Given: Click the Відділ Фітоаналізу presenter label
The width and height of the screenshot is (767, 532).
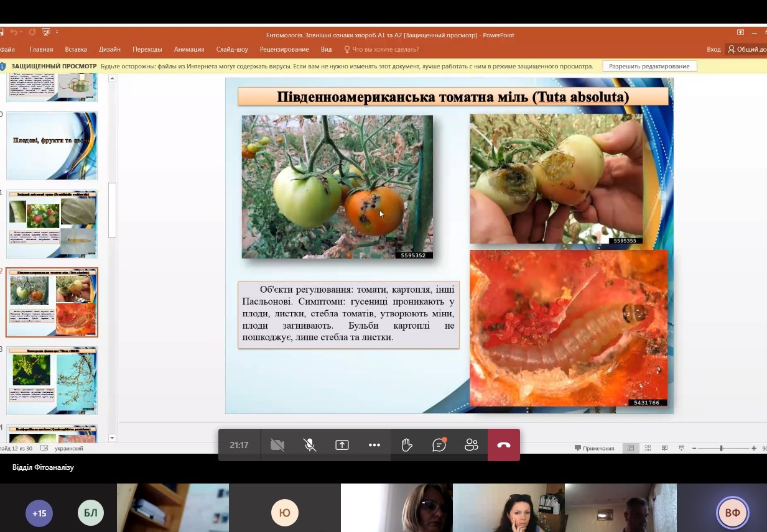Looking at the screenshot, I should (43, 467).
